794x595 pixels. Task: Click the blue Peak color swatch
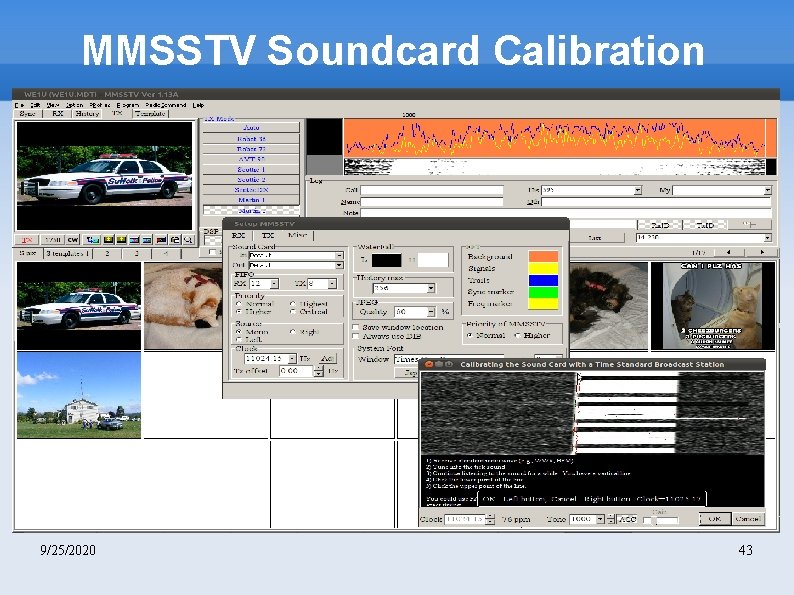(543, 280)
